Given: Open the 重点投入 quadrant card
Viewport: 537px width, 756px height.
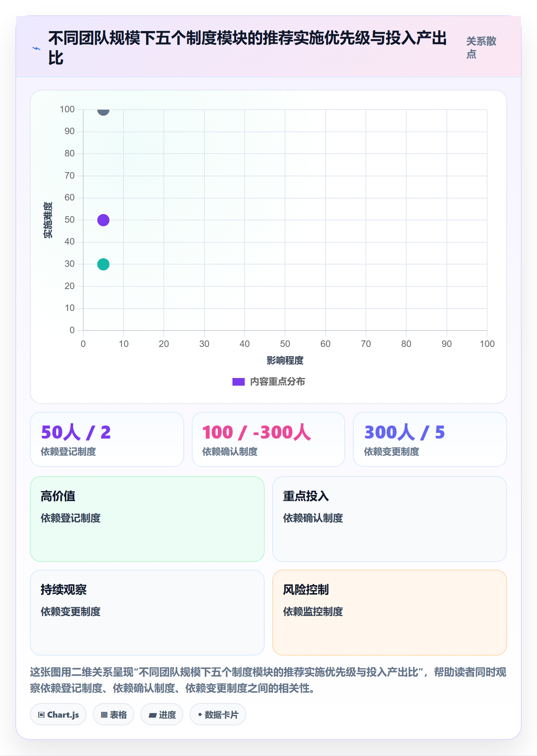Looking at the screenshot, I should click(390, 519).
